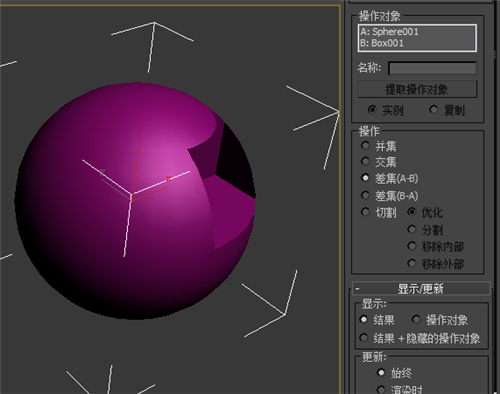Select the 实例 radio button

pos(372,109)
